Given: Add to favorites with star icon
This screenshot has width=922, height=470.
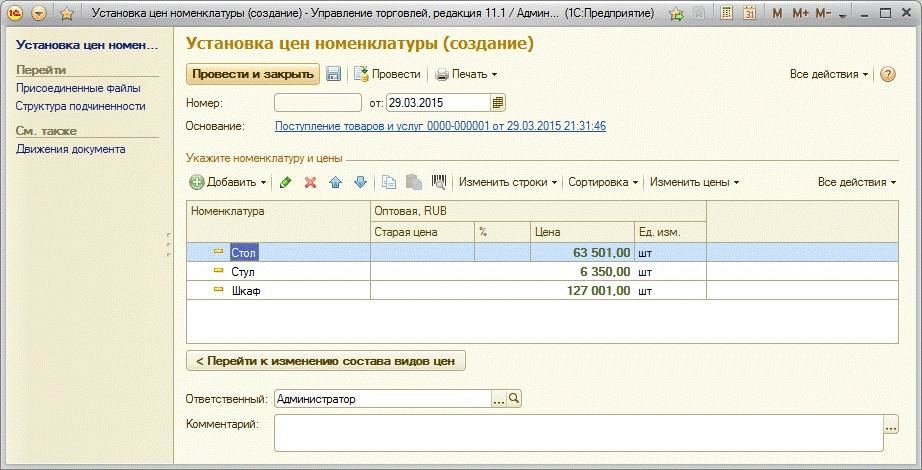Looking at the screenshot, I should [x=66, y=14].
